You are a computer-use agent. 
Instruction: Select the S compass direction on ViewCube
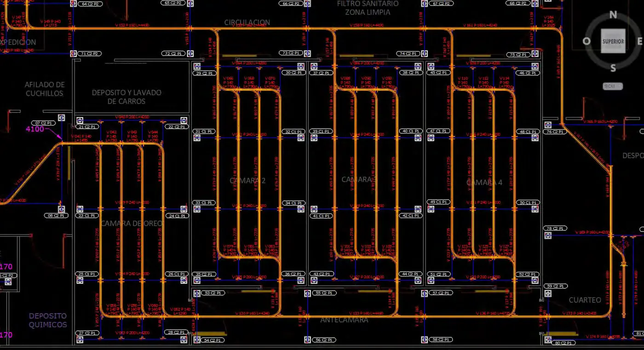click(x=613, y=68)
